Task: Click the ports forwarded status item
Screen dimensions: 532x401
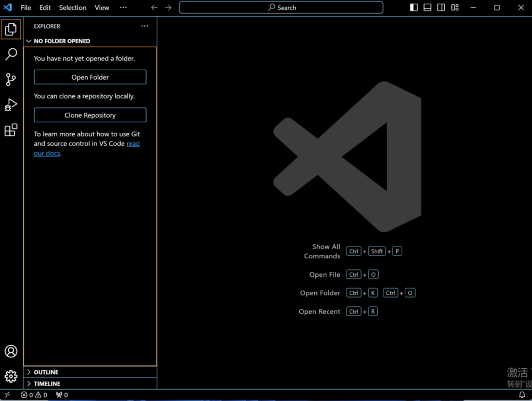Action: tap(62, 395)
